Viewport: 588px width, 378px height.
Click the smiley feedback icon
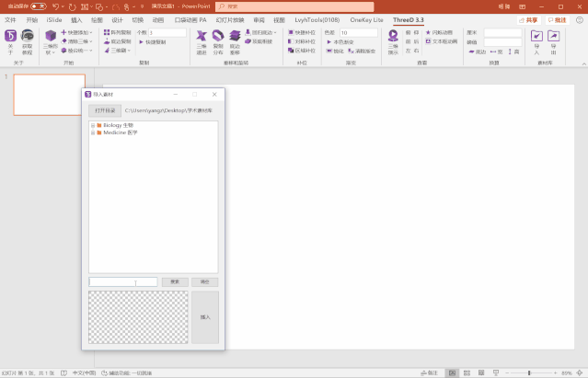(580, 20)
